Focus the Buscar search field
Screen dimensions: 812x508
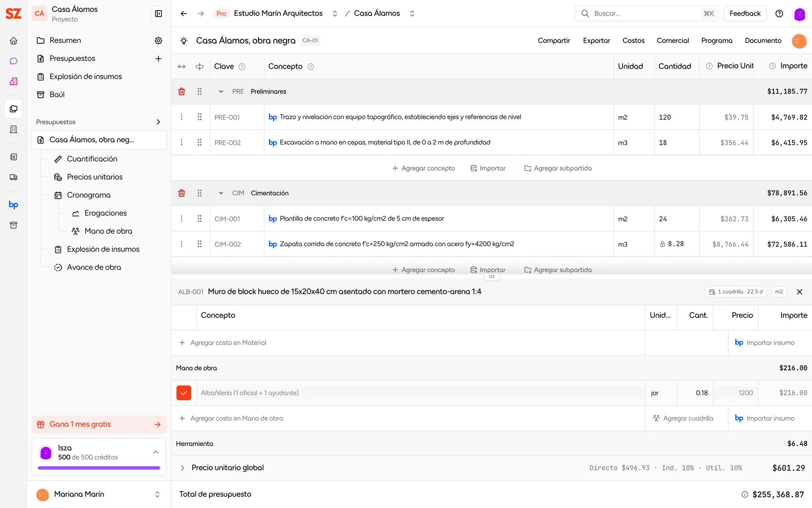tap(647, 14)
